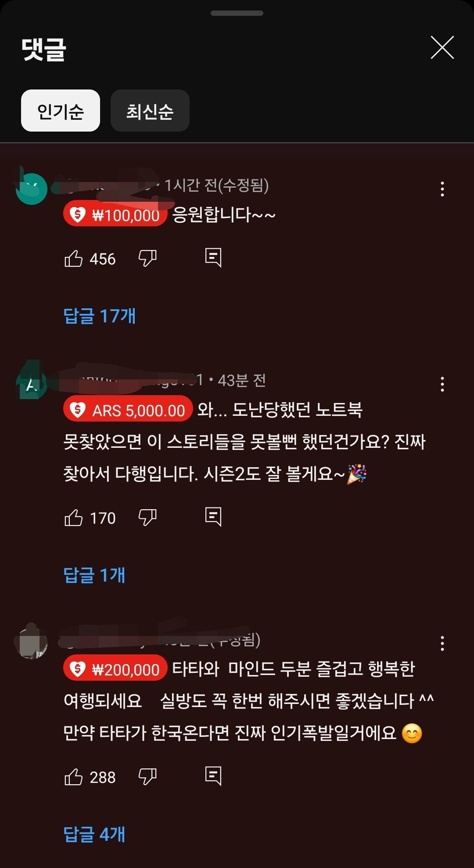Like the ₩200,000 타타와 마인드 comment
This screenshot has width=474, height=868.
pos(73,777)
